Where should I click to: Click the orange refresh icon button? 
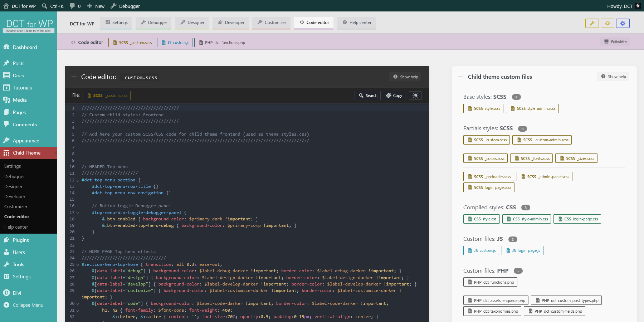(608, 23)
